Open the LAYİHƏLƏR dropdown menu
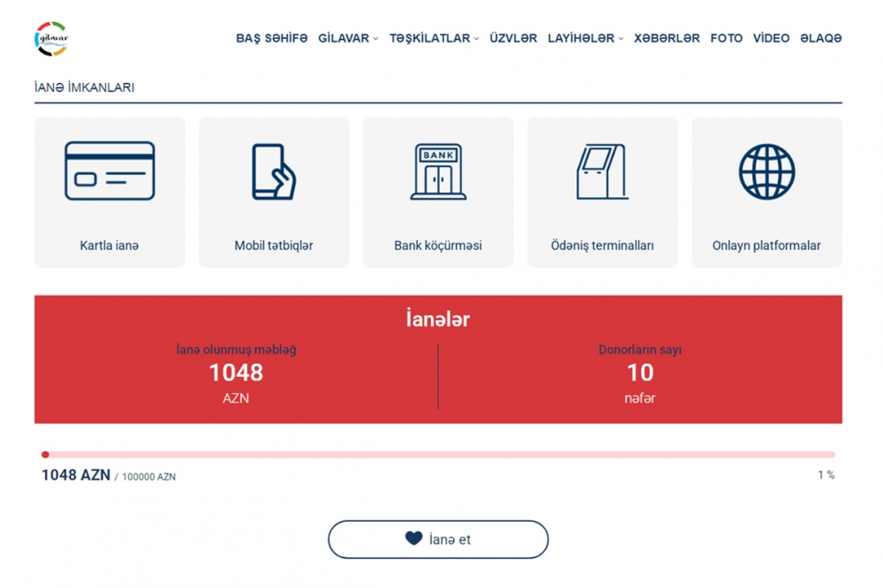This screenshot has width=883, height=588. [585, 39]
